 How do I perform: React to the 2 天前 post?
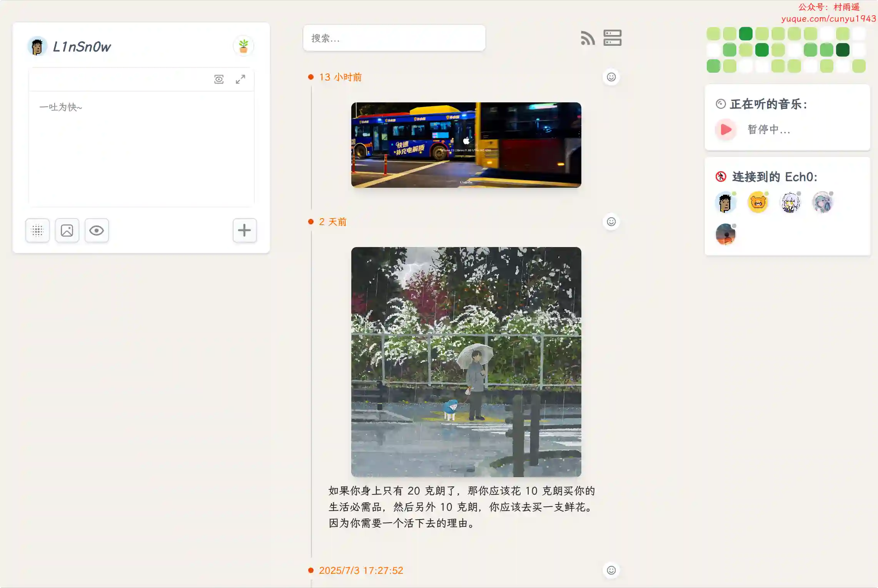(x=611, y=222)
